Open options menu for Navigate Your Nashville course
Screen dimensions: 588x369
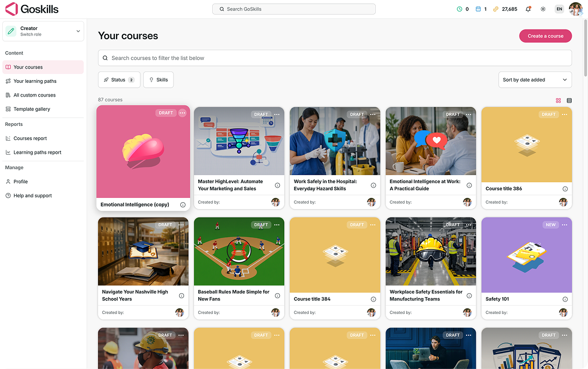click(181, 225)
